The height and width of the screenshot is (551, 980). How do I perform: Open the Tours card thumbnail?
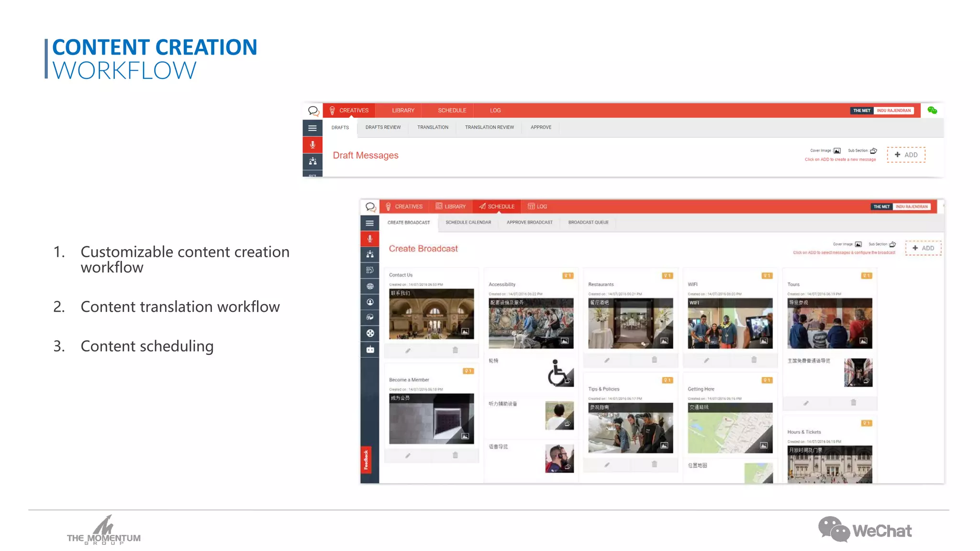point(830,323)
